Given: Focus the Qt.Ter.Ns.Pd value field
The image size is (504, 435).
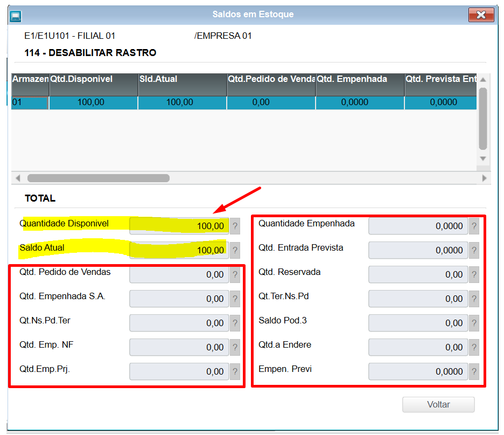Looking at the screenshot, I should (418, 299).
